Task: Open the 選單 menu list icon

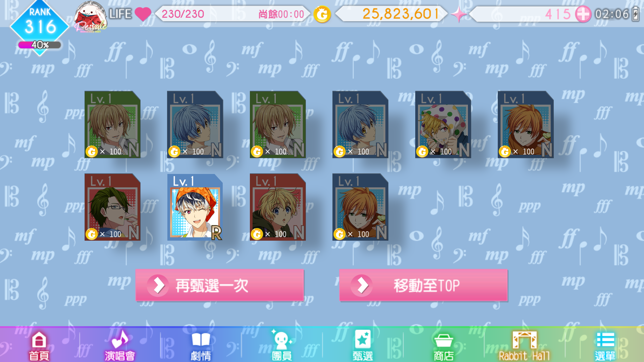Action: pyautogui.click(x=605, y=345)
